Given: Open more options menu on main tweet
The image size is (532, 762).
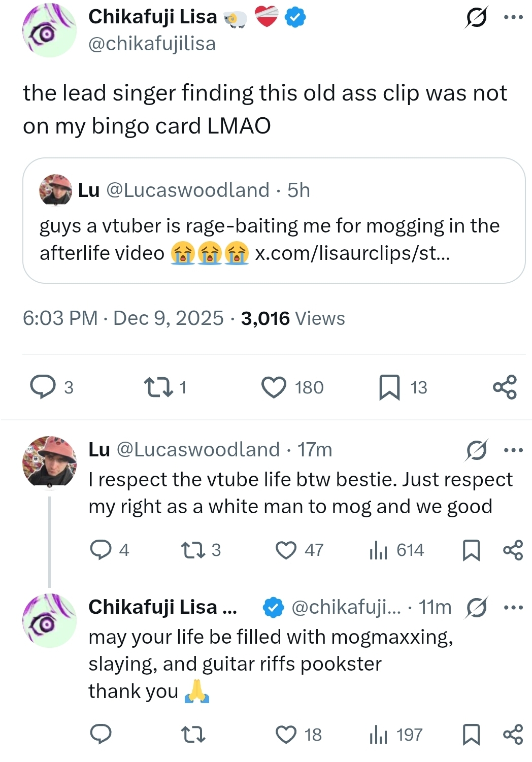Looking at the screenshot, I should tap(513, 17).
